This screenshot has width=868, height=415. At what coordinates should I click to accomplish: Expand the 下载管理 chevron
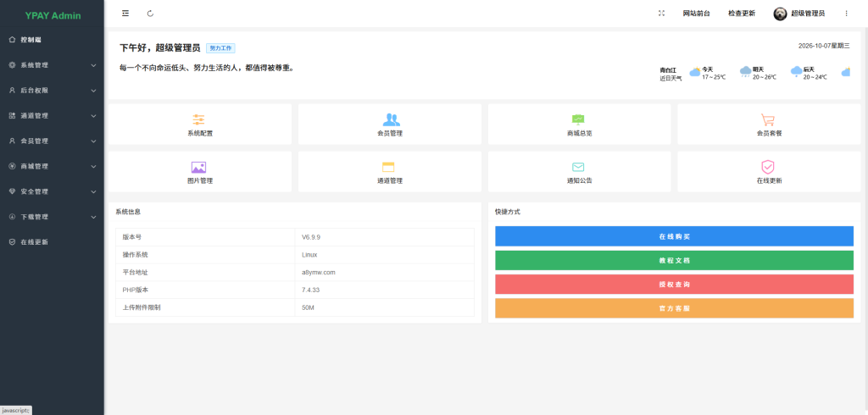point(93,217)
